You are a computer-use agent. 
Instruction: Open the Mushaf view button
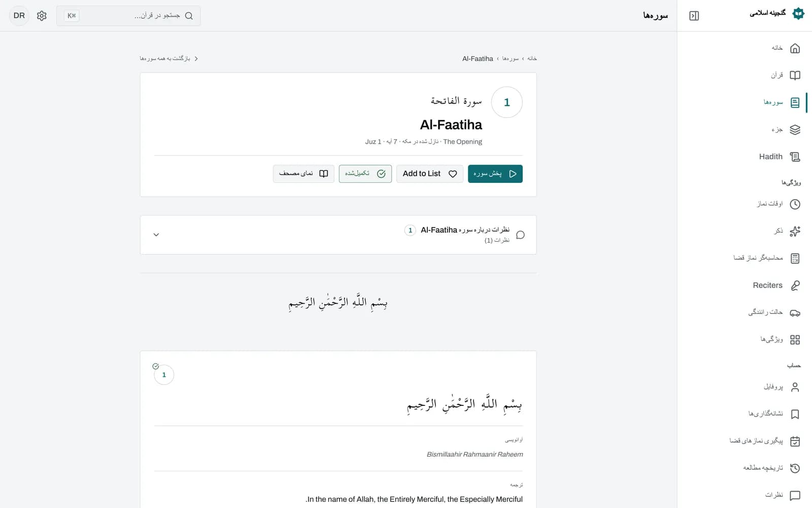click(303, 174)
